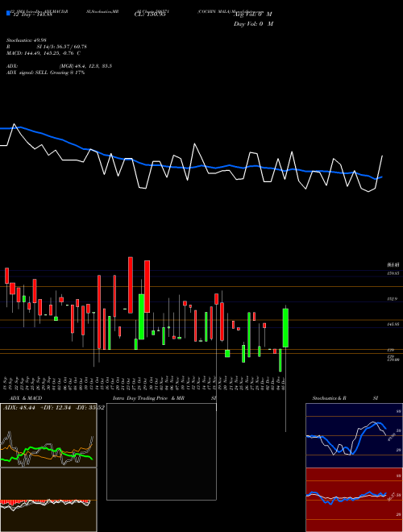403x532 pixels.
Task: Click the ADX (MGR) 48.4, 12.3, 35.5 line
Action: (59, 66)
